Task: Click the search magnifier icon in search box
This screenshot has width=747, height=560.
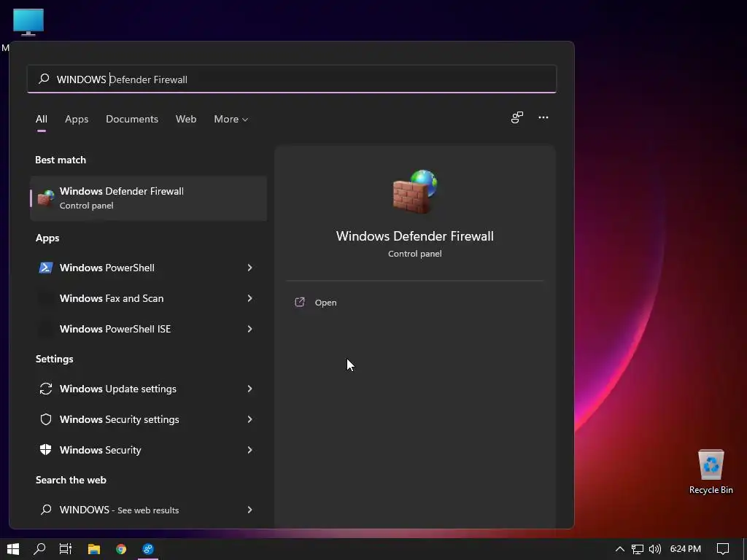Action: [44, 79]
